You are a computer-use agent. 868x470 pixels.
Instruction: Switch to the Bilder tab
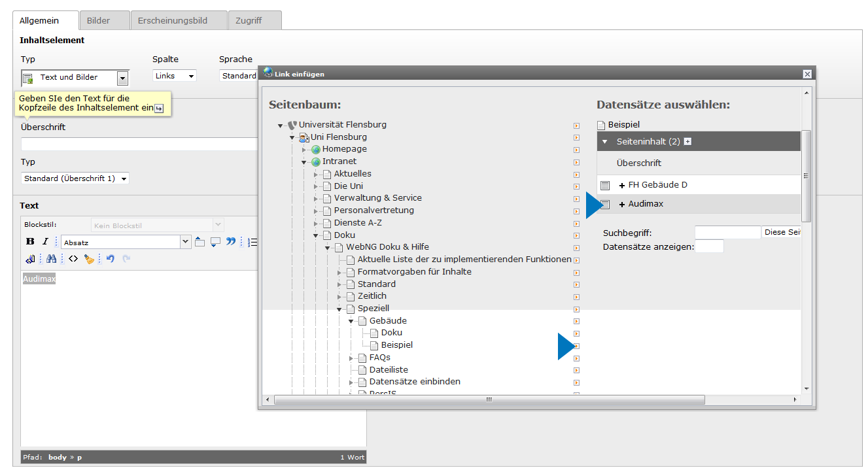(99, 20)
